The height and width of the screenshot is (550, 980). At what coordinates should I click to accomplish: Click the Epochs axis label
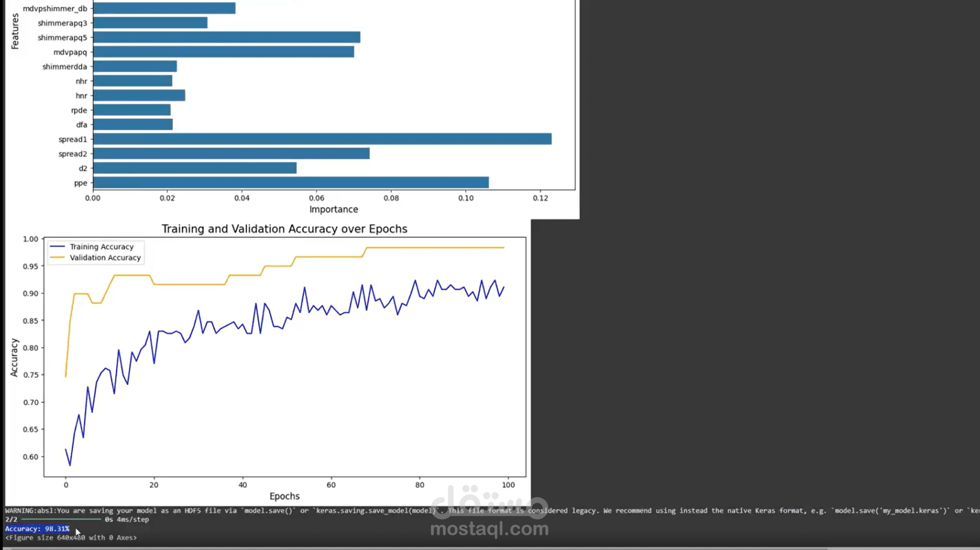coord(284,496)
